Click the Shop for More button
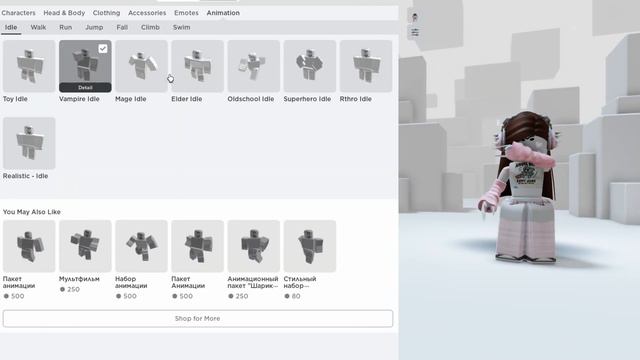The width and height of the screenshot is (640, 360). (x=198, y=318)
